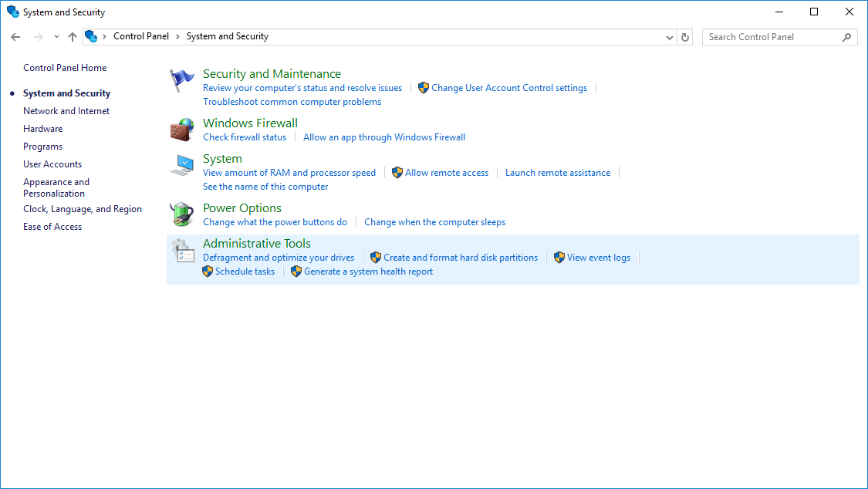868x489 pixels.
Task: Open the Security and Maintenance heading
Action: (272, 73)
